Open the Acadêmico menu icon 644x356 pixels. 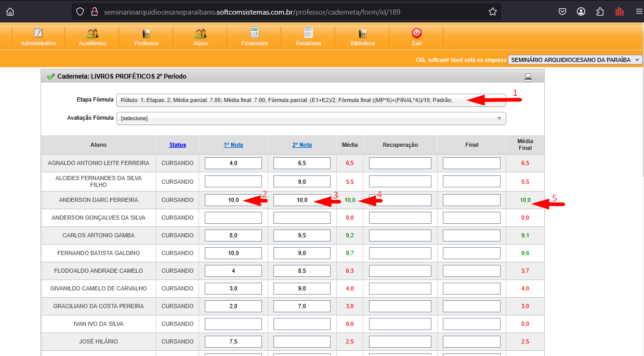[x=93, y=33]
